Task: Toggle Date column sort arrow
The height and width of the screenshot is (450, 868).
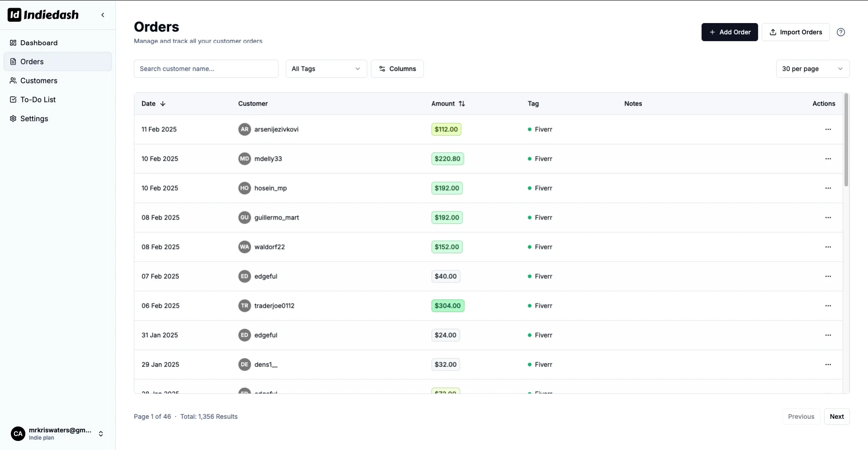Action: [x=163, y=103]
